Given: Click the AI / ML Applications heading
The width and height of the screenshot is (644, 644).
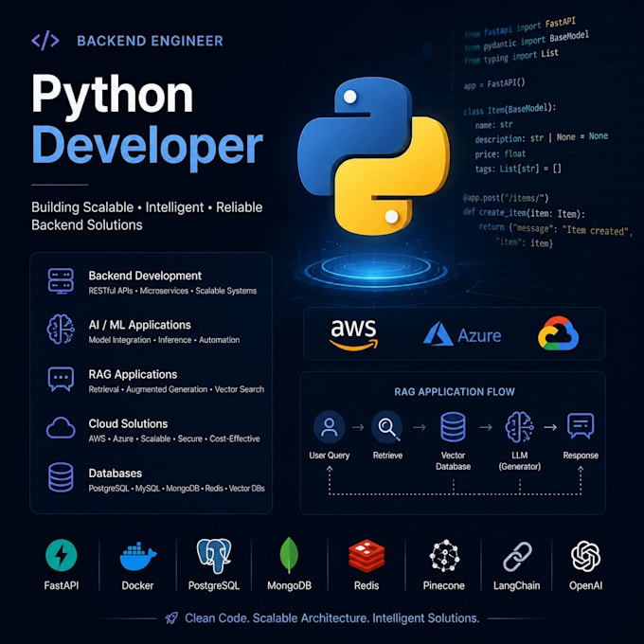Looking at the screenshot, I should [139, 325].
